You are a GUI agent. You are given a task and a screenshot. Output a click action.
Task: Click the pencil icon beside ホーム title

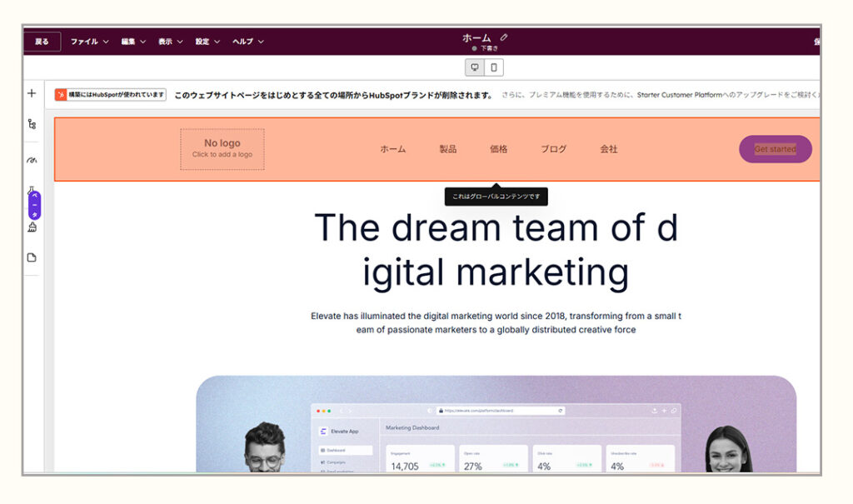(x=504, y=37)
